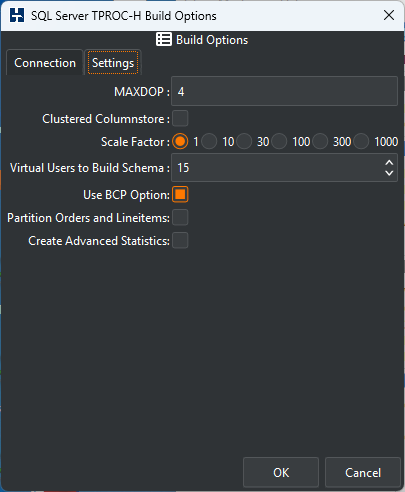
Task: Close the Build Options dialog window
Action: [x=389, y=15]
